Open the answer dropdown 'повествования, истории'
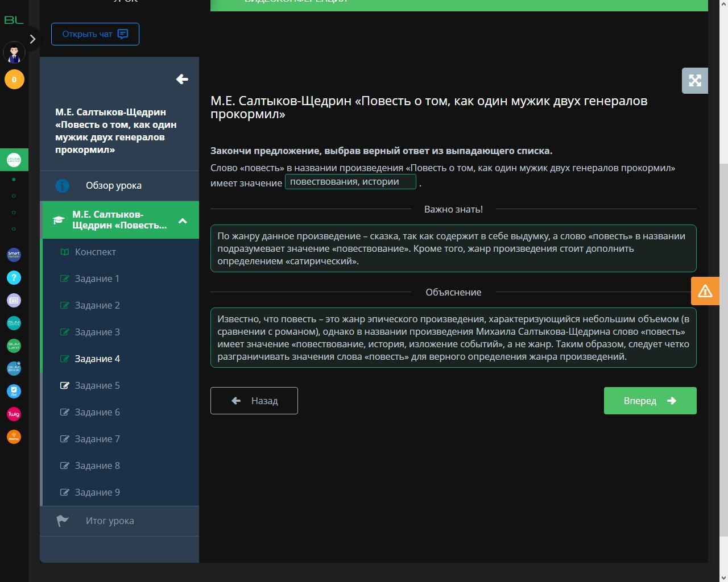Screen dimensions: 728x582 coord(350,182)
